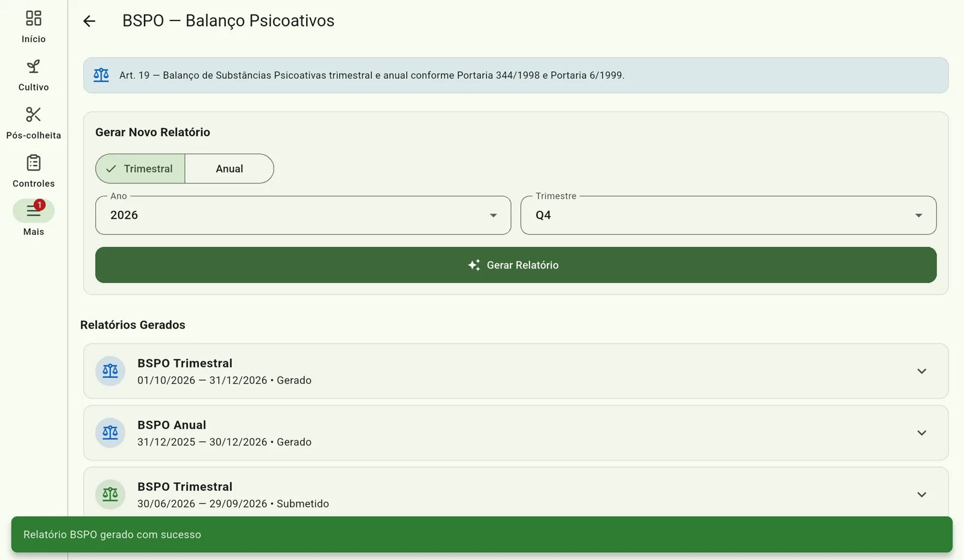Image resolution: width=964 pixels, height=560 pixels.
Task: Open the Início dashboard icon
Action: [x=34, y=18]
